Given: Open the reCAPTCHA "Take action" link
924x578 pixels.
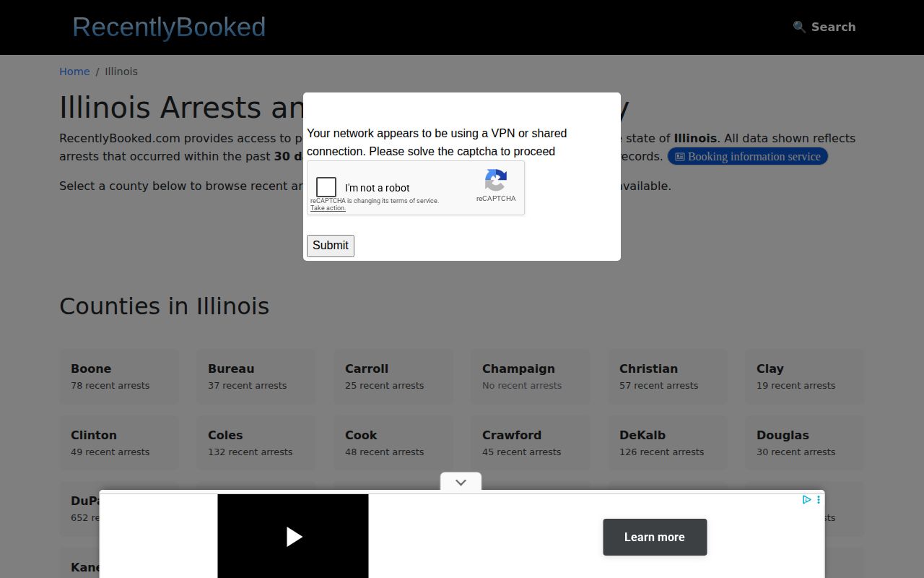Looking at the screenshot, I should 328,208.
